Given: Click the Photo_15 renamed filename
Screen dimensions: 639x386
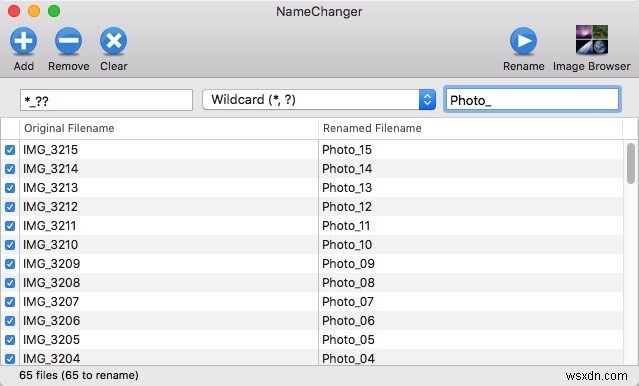Looking at the screenshot, I should point(347,150).
